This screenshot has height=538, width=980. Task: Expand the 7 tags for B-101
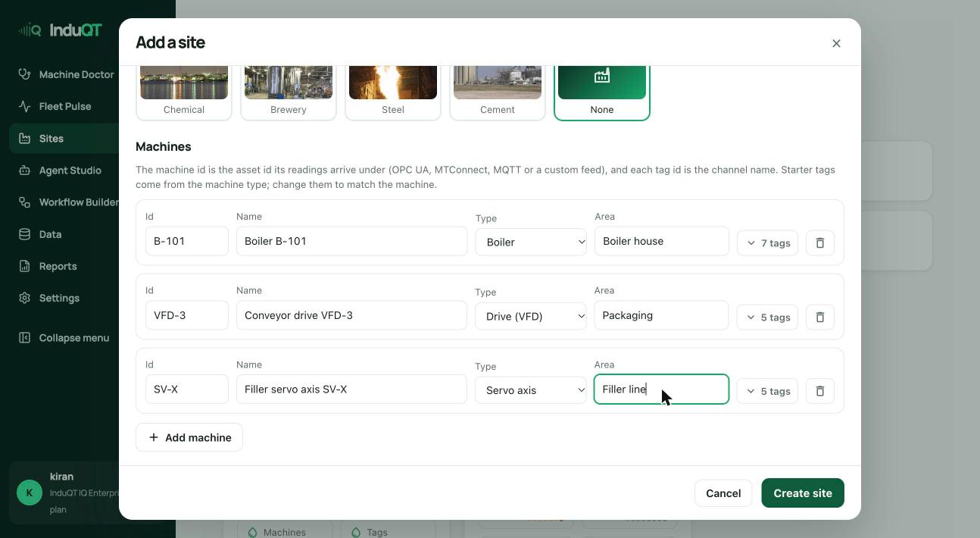tap(767, 242)
